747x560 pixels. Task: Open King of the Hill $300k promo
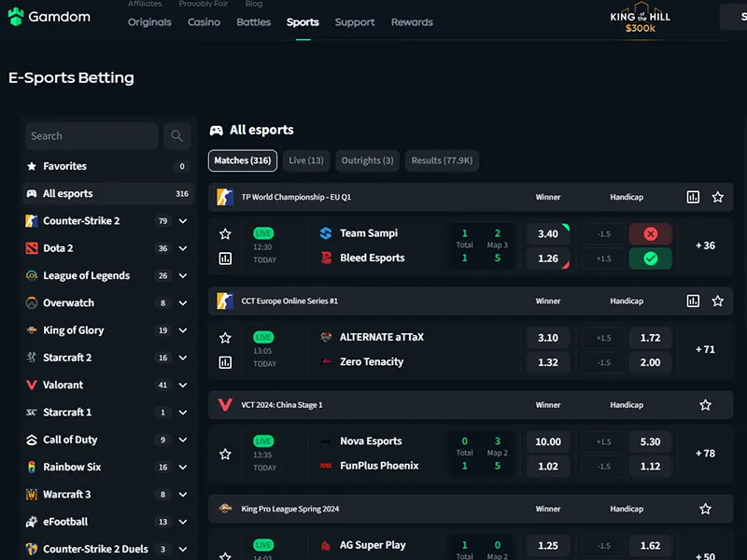pyautogui.click(x=641, y=20)
